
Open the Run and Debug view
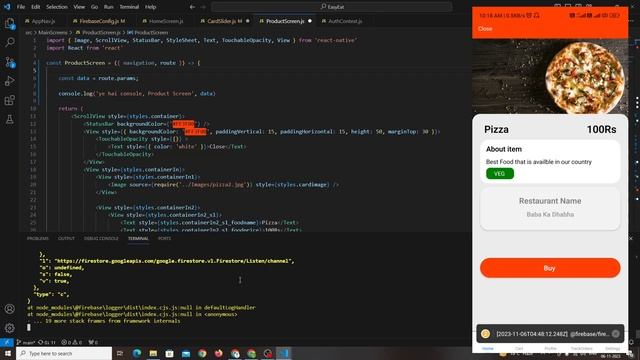pos(9,81)
